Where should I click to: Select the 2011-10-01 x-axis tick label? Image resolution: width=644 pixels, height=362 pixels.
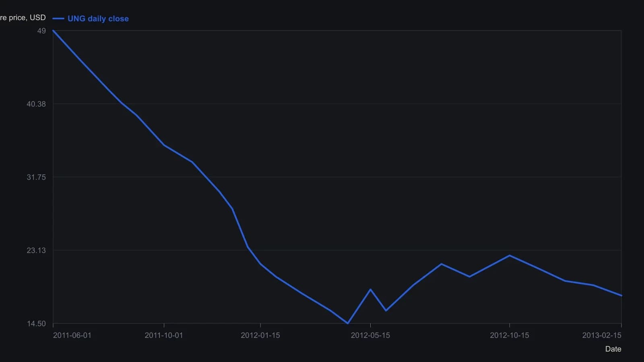coord(164,335)
